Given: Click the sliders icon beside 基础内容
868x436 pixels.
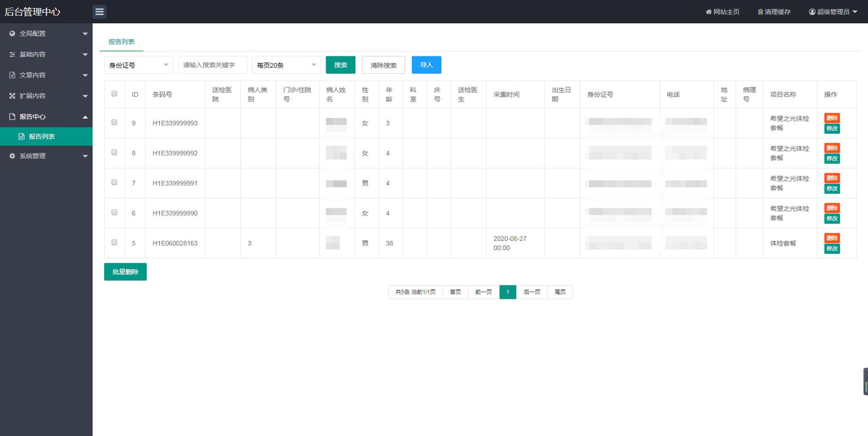Looking at the screenshot, I should 12,54.
